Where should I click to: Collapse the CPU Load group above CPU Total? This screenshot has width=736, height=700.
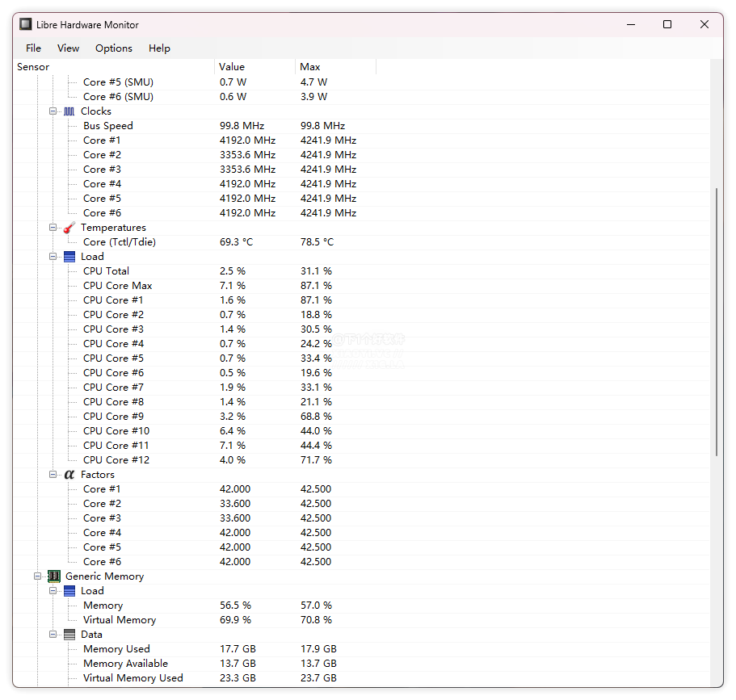coord(53,257)
